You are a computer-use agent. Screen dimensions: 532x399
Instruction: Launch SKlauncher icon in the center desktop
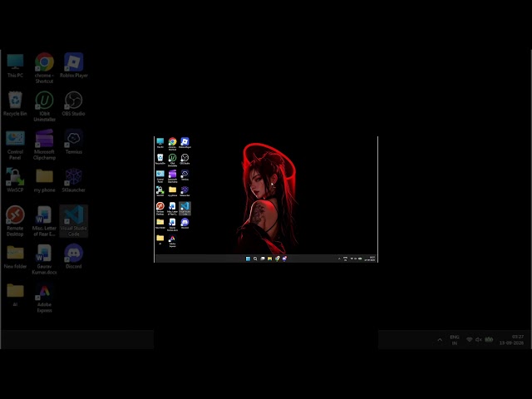click(x=185, y=191)
